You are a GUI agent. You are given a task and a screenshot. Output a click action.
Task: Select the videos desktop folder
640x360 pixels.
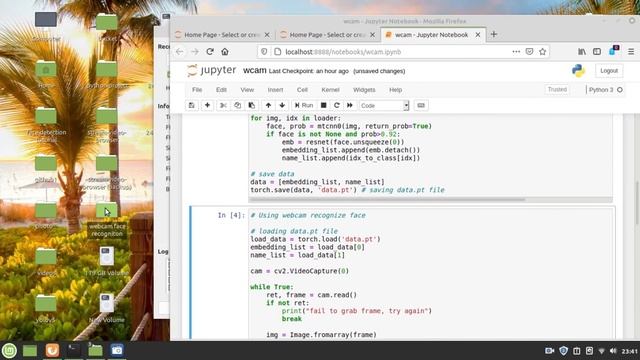(46, 262)
